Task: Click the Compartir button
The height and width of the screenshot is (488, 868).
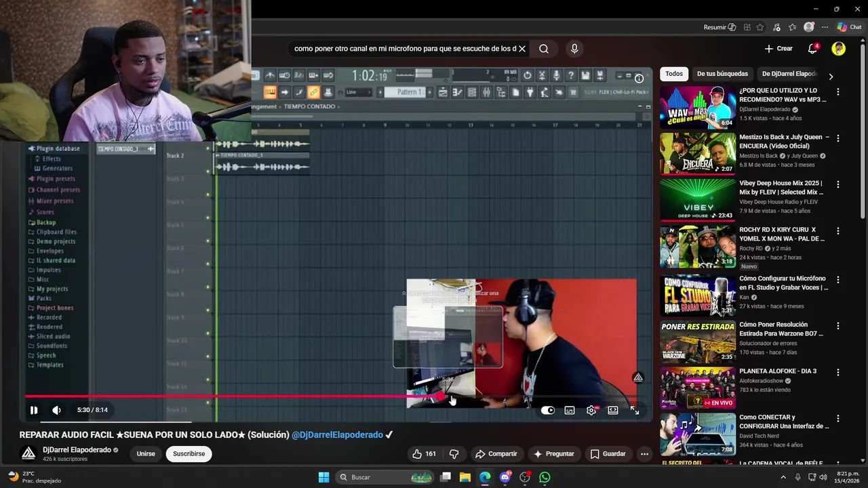Action: pyautogui.click(x=496, y=454)
